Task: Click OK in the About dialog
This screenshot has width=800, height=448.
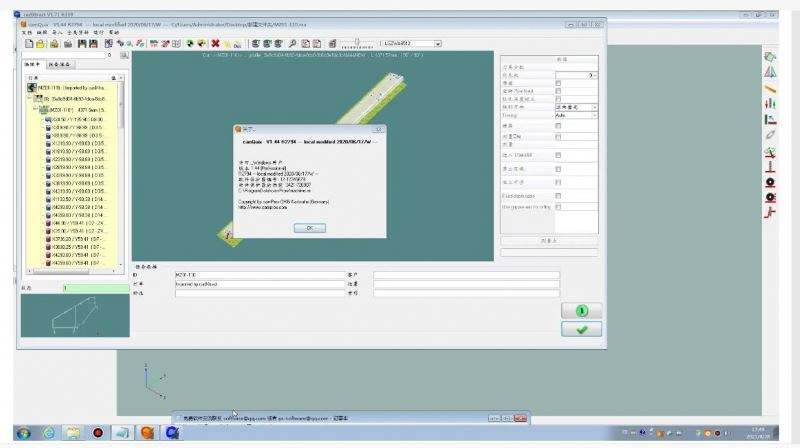Action: 310,228
